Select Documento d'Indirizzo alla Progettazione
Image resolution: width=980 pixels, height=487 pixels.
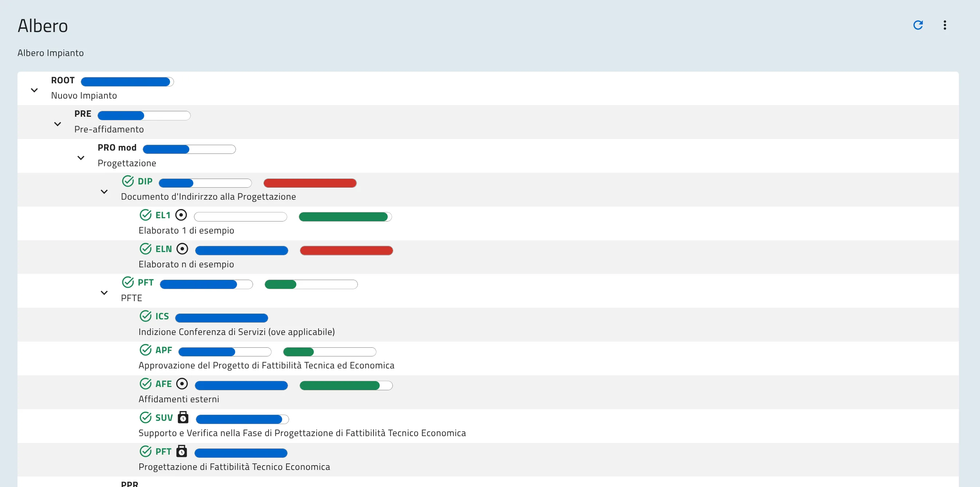click(209, 196)
